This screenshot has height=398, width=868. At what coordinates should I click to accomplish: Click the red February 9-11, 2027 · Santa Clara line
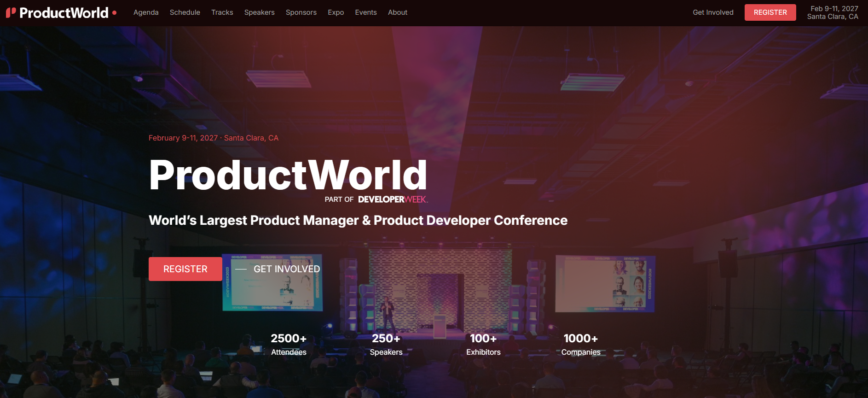point(214,138)
